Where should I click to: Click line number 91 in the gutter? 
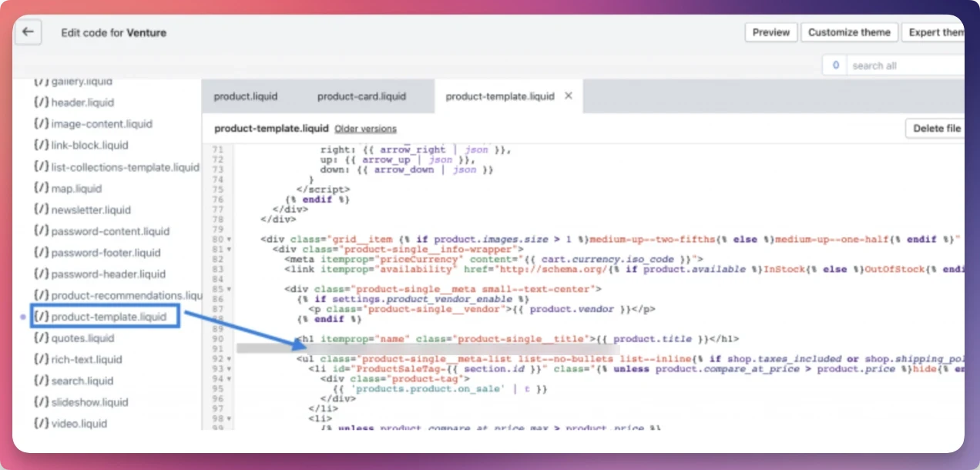216,349
